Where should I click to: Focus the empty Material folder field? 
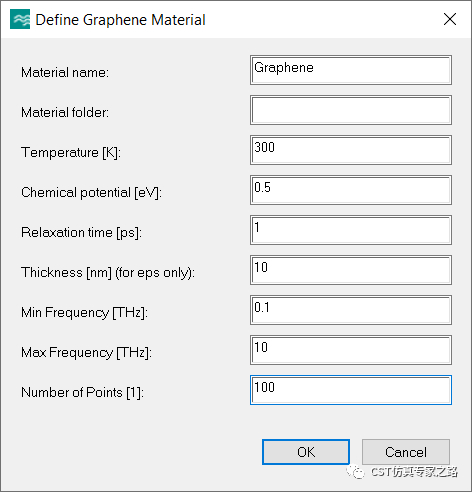click(351, 110)
